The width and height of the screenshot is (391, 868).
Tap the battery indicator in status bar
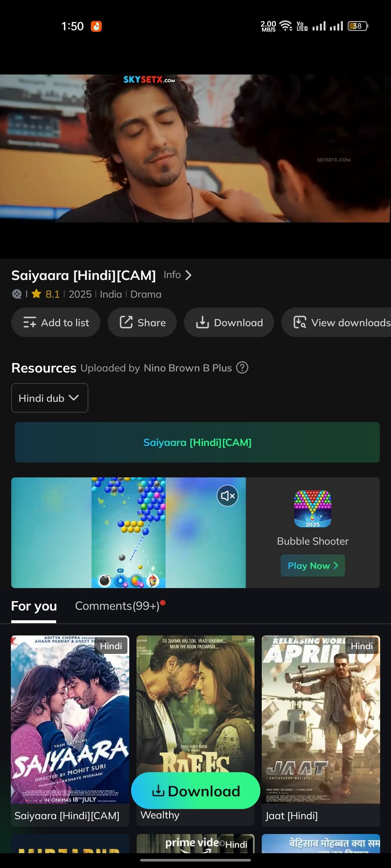pos(358,26)
